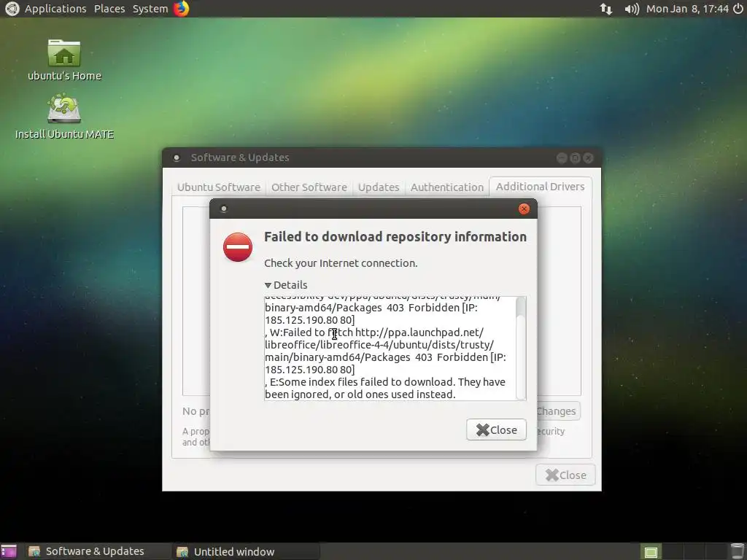This screenshot has height=560, width=747.
Task: Open the MATE main menu logo icon
Action: coord(12,9)
